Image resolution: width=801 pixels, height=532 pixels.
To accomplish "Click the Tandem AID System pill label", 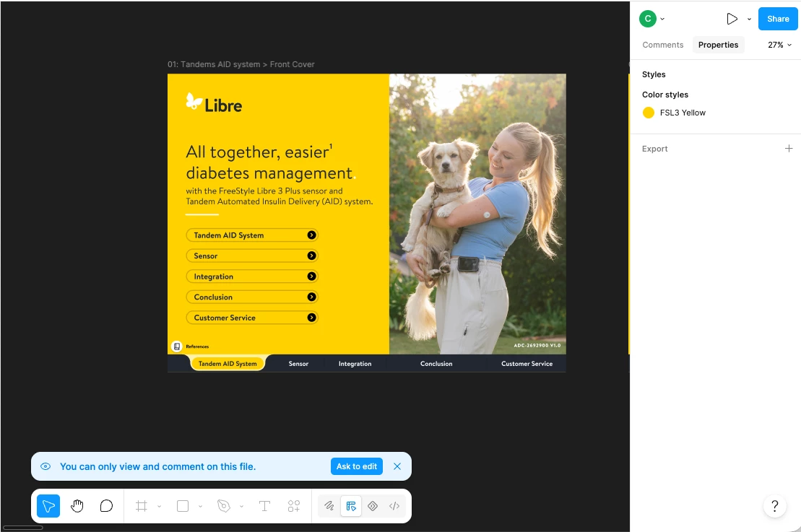I will [x=229, y=235].
